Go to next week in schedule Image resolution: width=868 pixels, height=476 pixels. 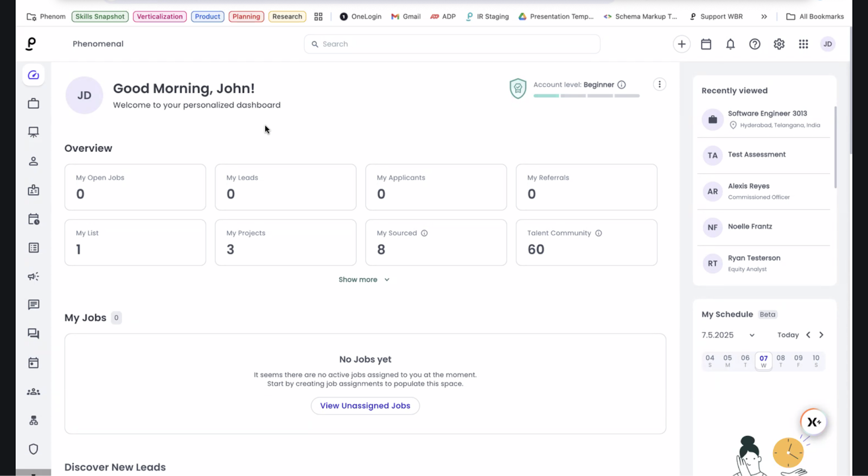(x=821, y=335)
